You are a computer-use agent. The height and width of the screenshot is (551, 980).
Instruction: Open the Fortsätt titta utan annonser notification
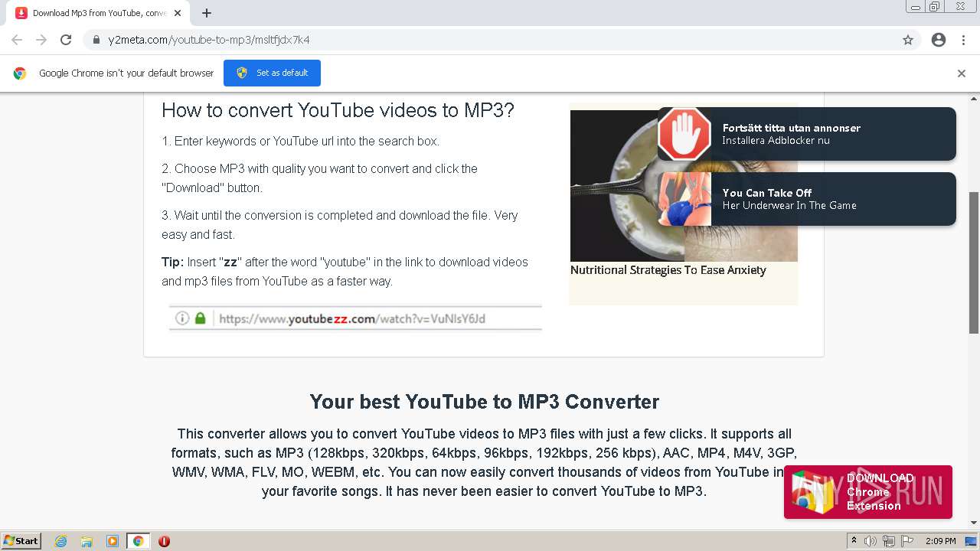pos(807,134)
